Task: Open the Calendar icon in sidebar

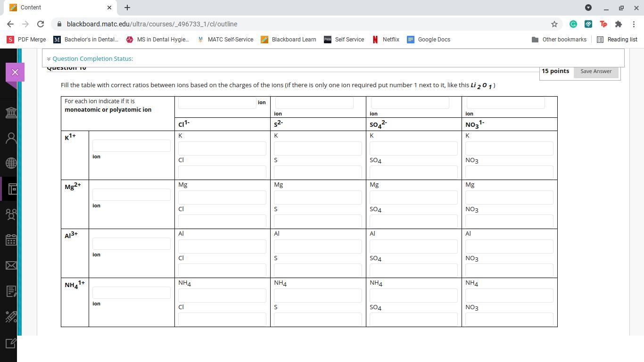Action: coord(11,240)
